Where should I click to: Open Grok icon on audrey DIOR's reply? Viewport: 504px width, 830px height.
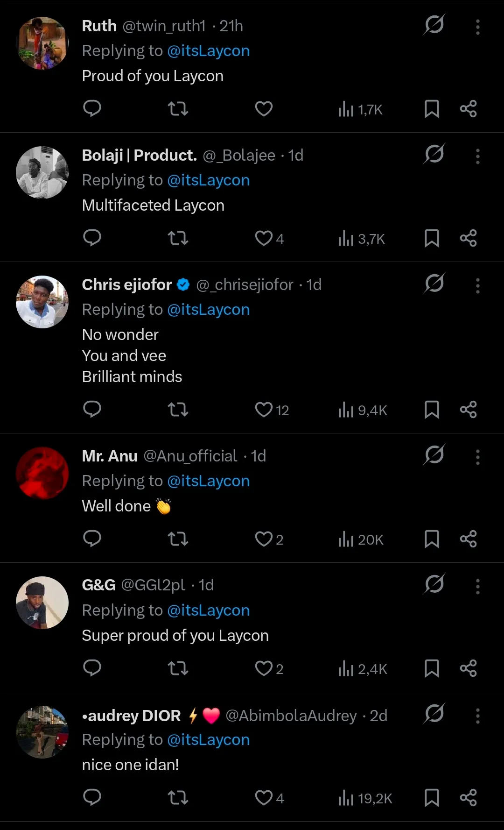[x=434, y=714]
